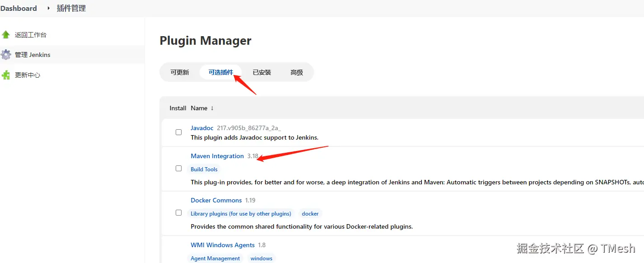Viewport: 644px width, 263px height.
Task: Click the Javadoc support description text
Action: (x=255, y=137)
